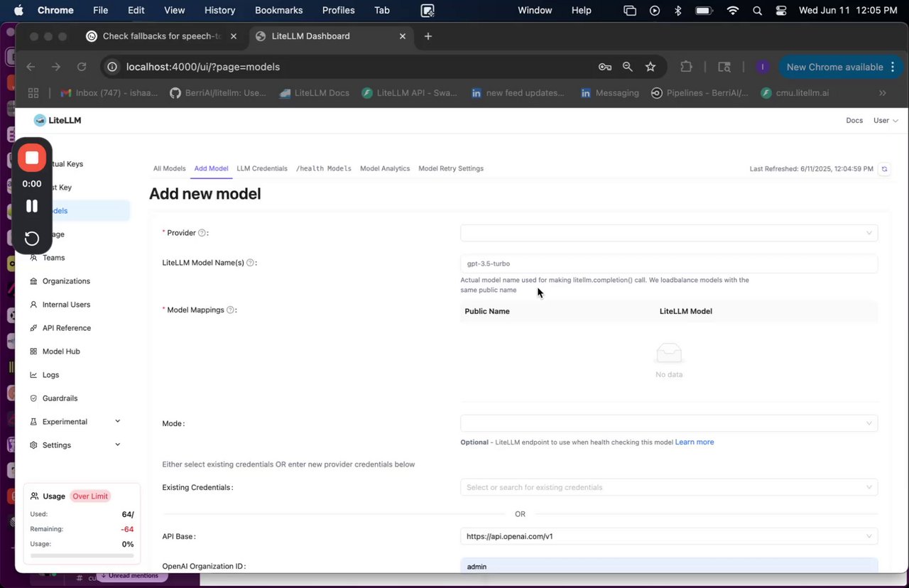Image resolution: width=909 pixels, height=588 pixels.
Task: Click the Experimental flask icon
Action: [x=34, y=422]
